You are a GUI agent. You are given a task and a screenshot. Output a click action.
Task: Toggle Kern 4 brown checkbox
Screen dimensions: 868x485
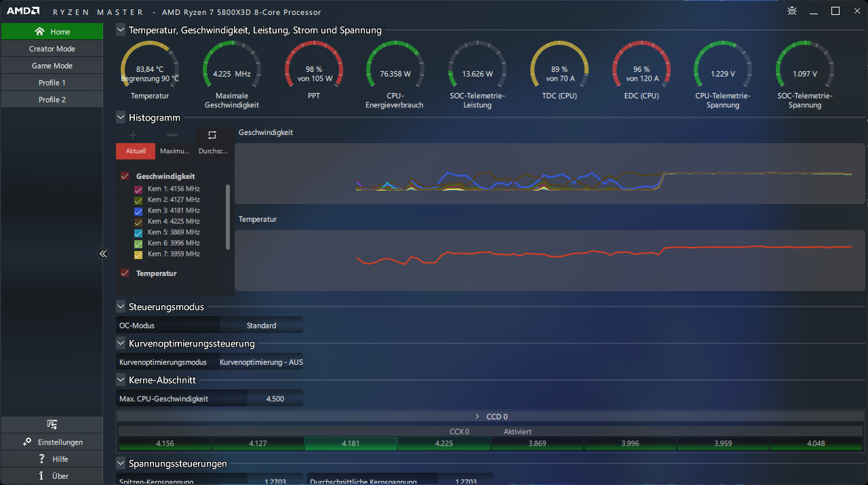coord(138,222)
